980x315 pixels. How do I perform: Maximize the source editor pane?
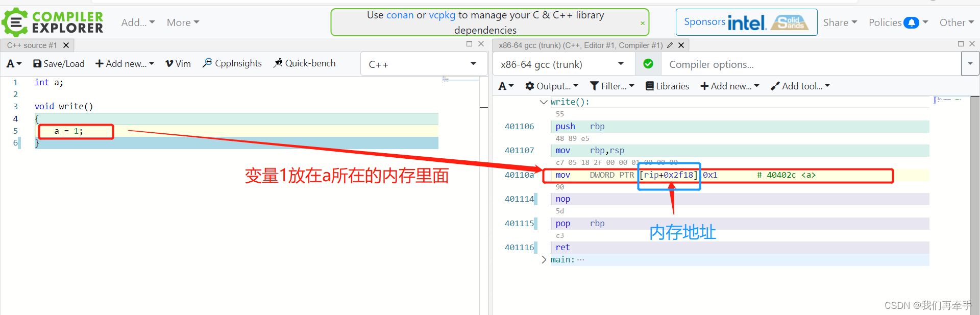pyautogui.click(x=469, y=44)
